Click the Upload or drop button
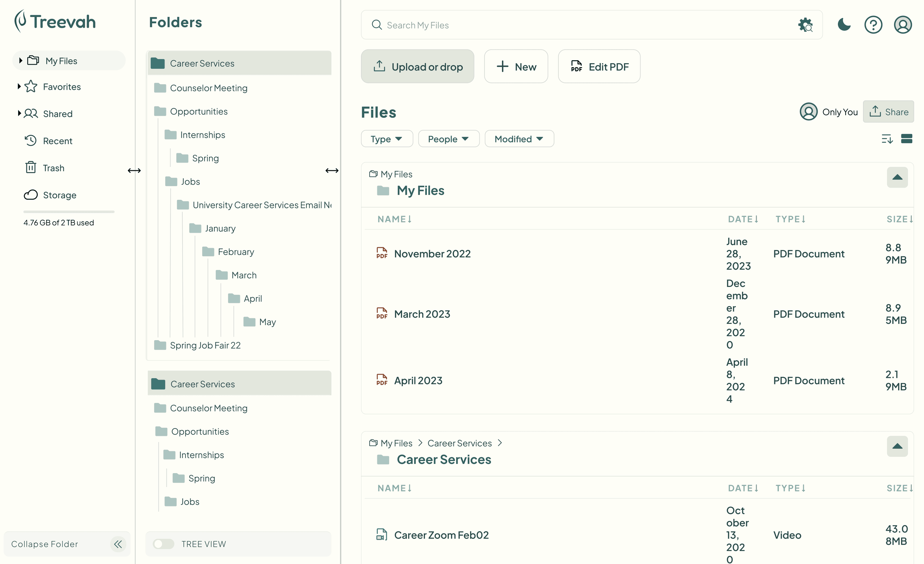Image resolution: width=924 pixels, height=564 pixels. 417,66
